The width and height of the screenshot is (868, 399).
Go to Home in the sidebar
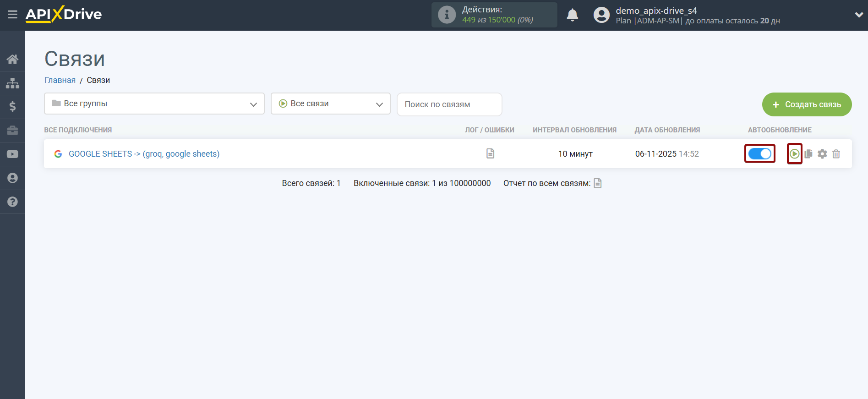tap(12, 59)
